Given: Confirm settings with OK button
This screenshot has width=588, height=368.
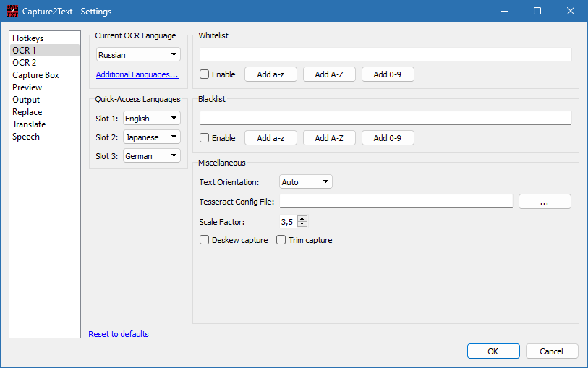Looking at the screenshot, I should click(493, 351).
